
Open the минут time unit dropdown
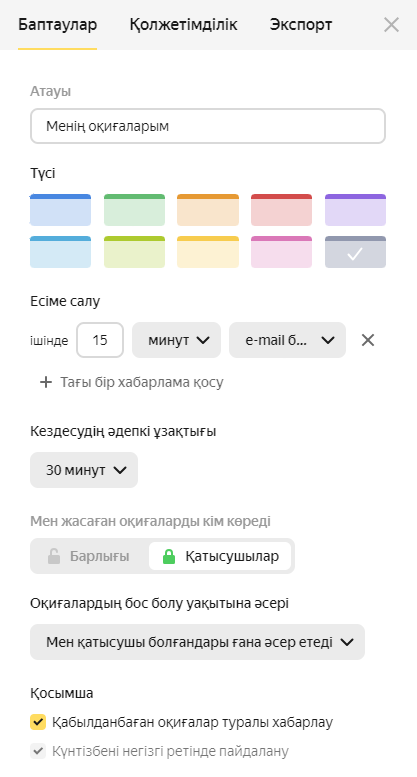coord(176,340)
